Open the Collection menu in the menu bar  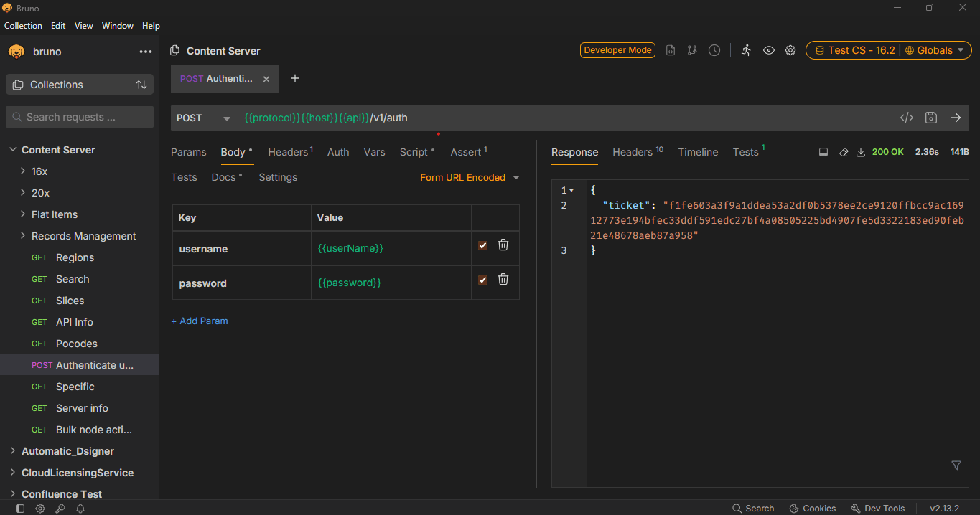point(23,26)
